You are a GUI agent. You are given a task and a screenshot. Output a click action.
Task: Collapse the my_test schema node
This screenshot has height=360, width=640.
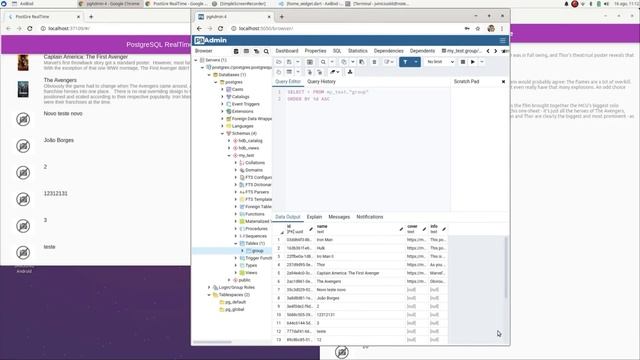point(229,156)
